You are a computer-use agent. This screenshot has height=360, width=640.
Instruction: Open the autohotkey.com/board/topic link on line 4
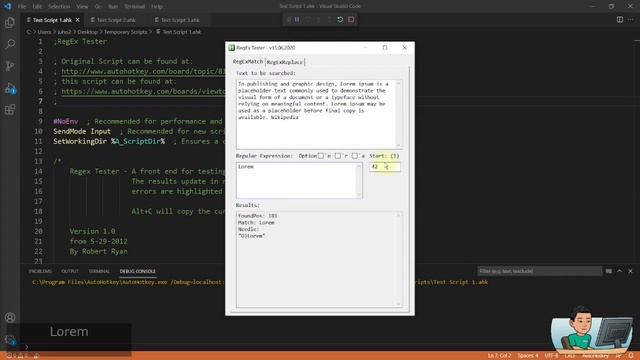coord(143,71)
